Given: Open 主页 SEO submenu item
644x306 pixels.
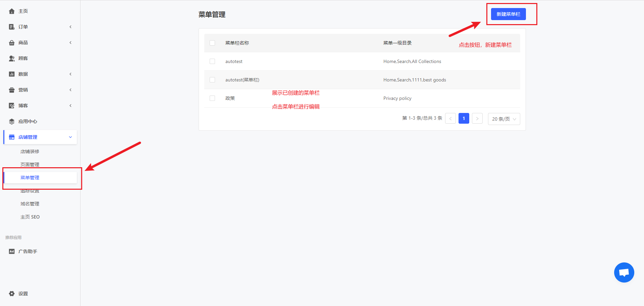Looking at the screenshot, I should click(x=30, y=217).
